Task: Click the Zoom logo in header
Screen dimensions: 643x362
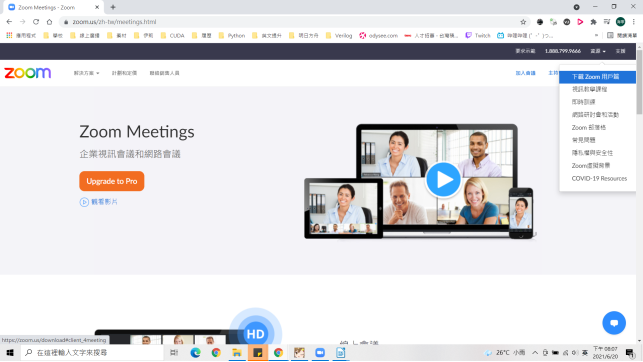Action: [28, 73]
